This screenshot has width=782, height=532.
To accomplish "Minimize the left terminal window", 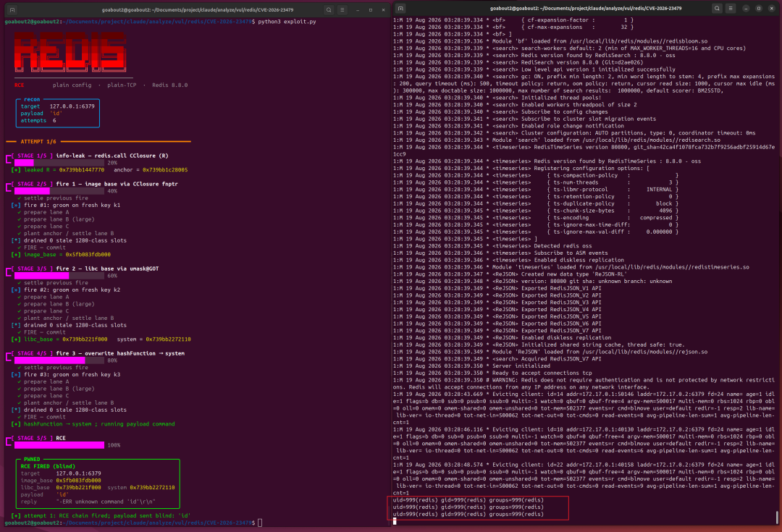I will tap(358, 10).
